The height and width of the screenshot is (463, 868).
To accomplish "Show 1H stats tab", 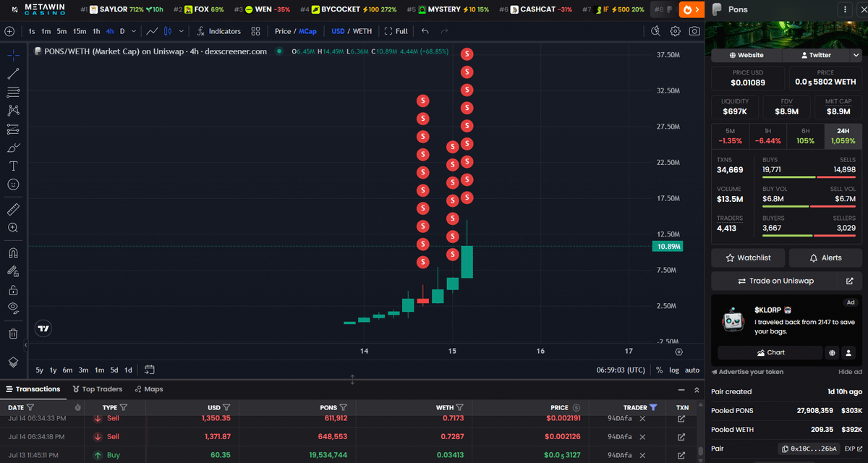I will click(x=767, y=136).
